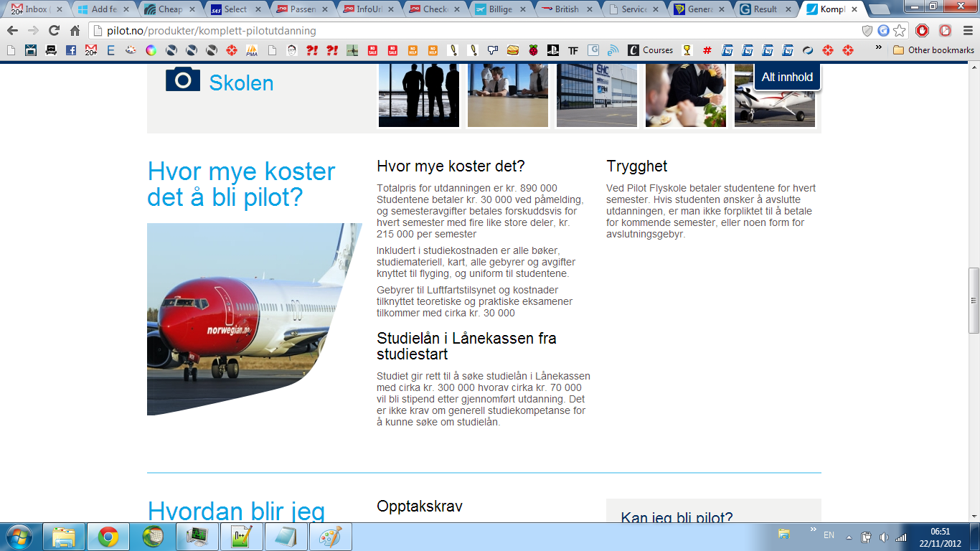980x551 pixels.
Task: Click the grey shield icon in address bar
Action: 867,31
